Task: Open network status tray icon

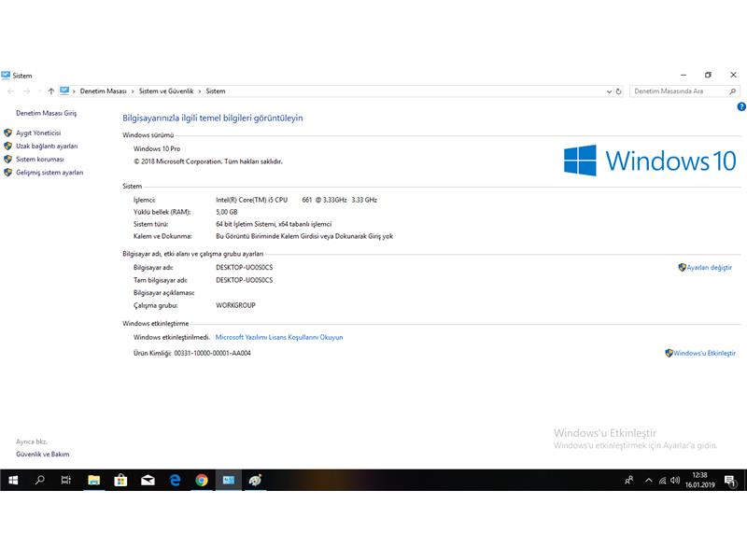Action: [662, 481]
